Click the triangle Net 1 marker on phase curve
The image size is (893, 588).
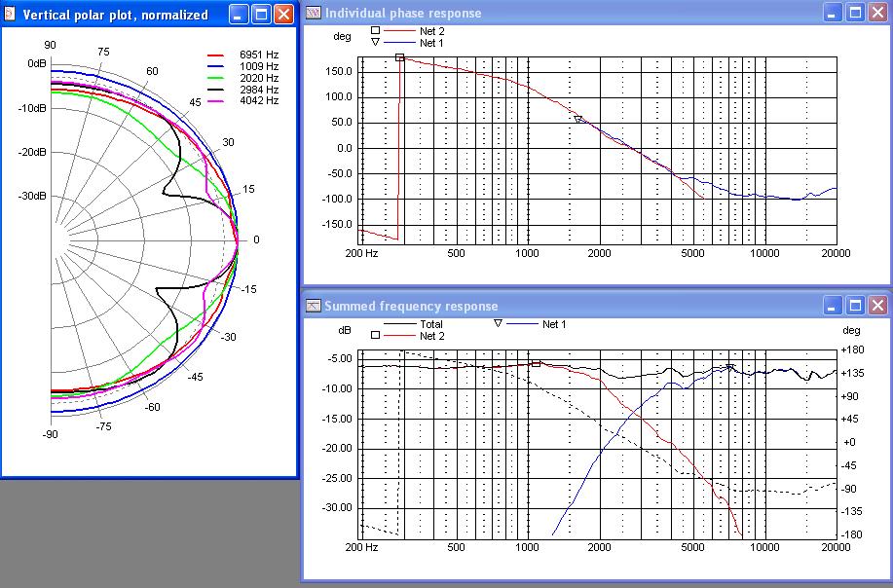click(578, 120)
